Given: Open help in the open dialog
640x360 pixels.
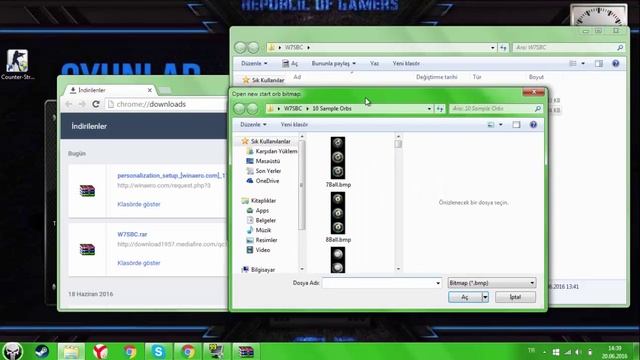Looking at the screenshot, I should tap(533, 124).
